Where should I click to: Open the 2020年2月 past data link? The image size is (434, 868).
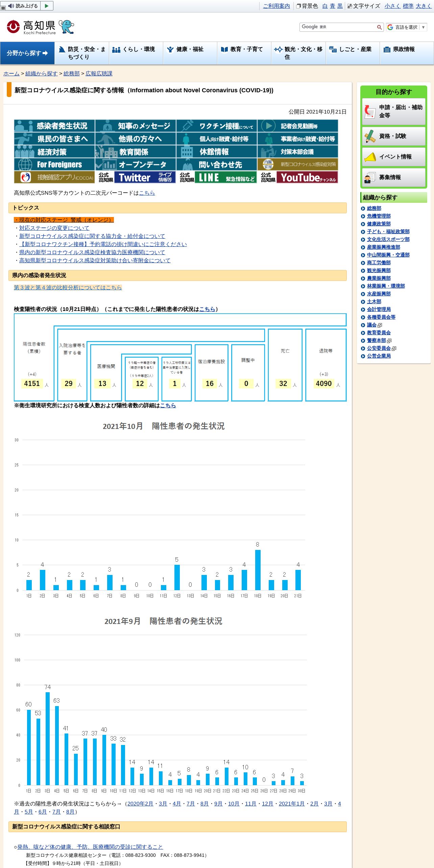click(140, 803)
